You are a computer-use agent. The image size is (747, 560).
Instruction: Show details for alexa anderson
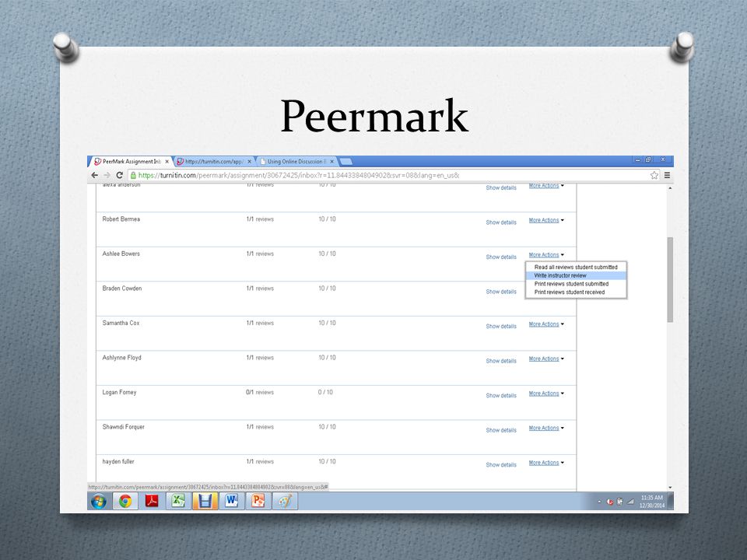click(501, 188)
